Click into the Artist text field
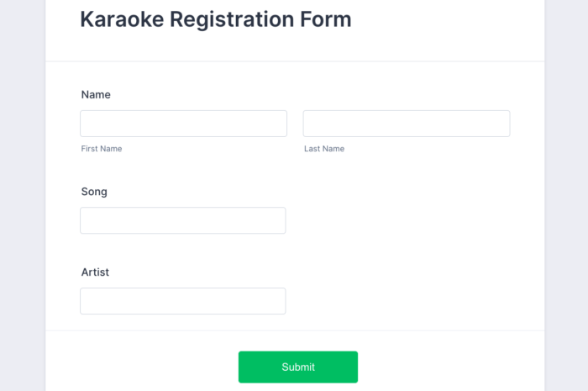588x391 pixels. click(x=183, y=301)
